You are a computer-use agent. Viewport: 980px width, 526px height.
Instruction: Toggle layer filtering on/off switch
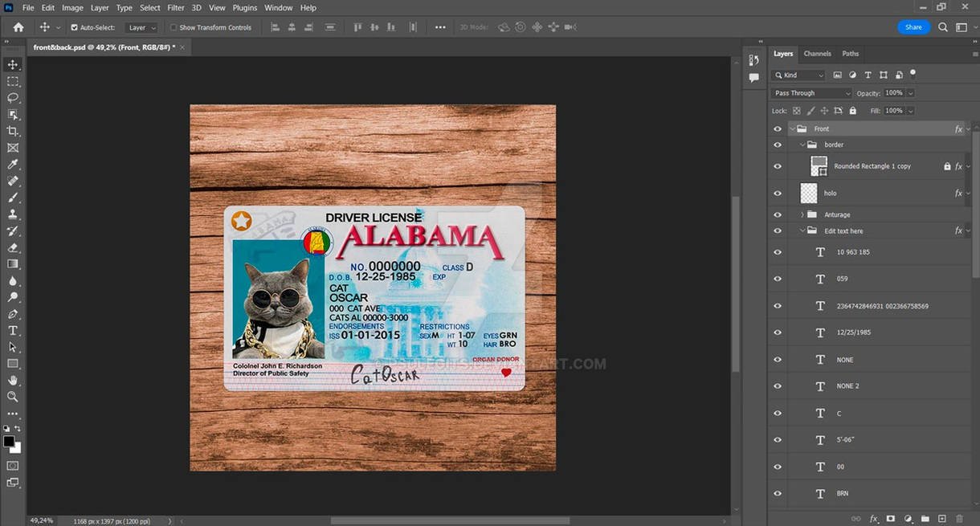click(x=913, y=73)
